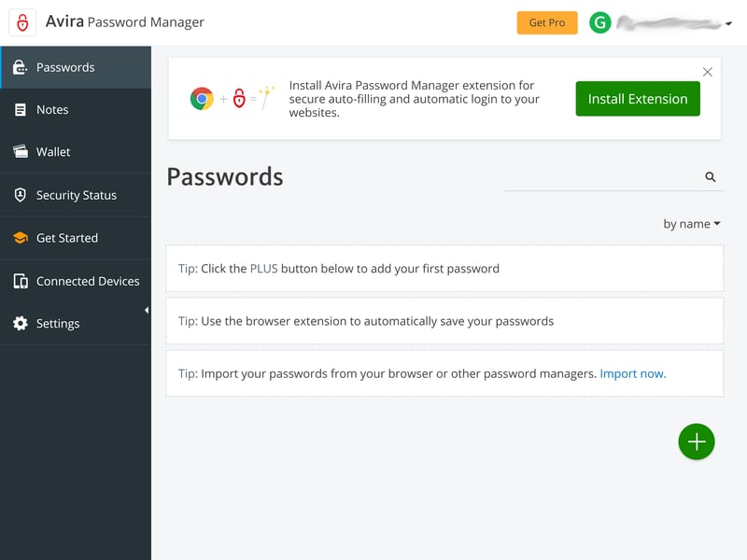The image size is (747, 560).
Task: Collapse the sidebar with the arrow
Action: 147,310
